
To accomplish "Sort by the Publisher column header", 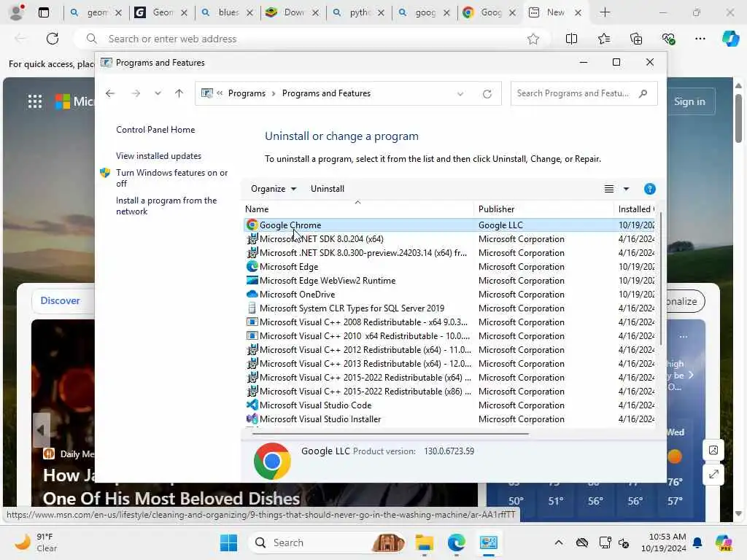I will click(543, 209).
